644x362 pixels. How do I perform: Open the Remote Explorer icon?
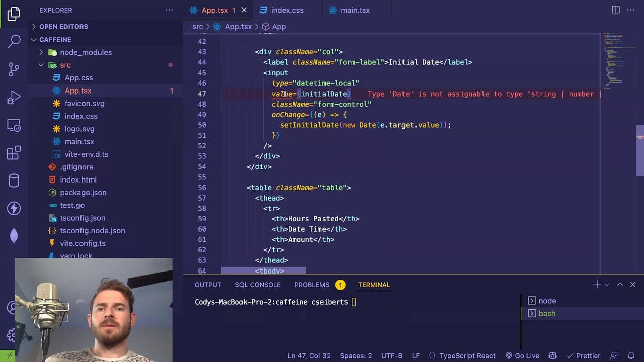[x=14, y=125]
